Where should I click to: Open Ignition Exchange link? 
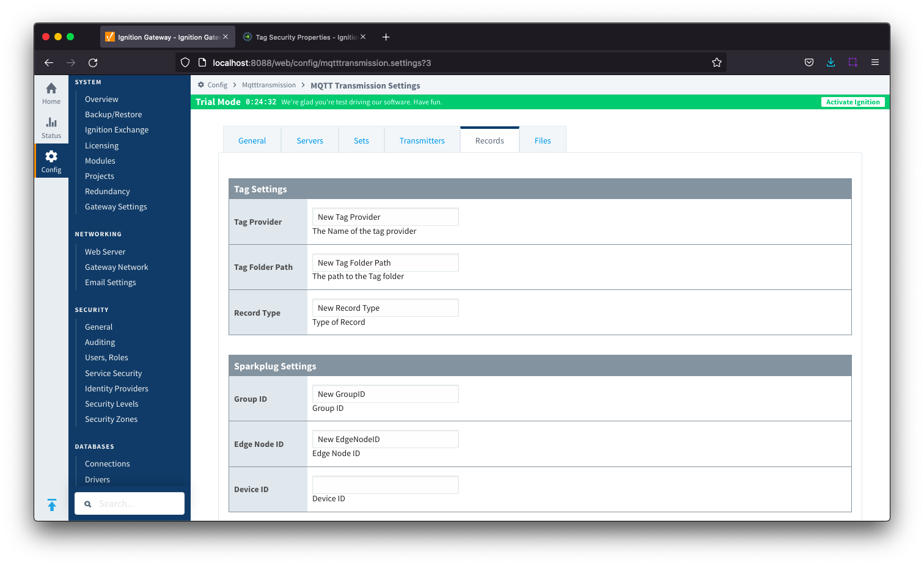[117, 130]
